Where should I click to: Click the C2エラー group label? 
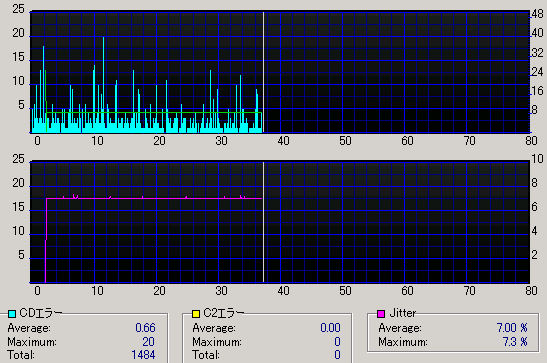click(x=224, y=313)
